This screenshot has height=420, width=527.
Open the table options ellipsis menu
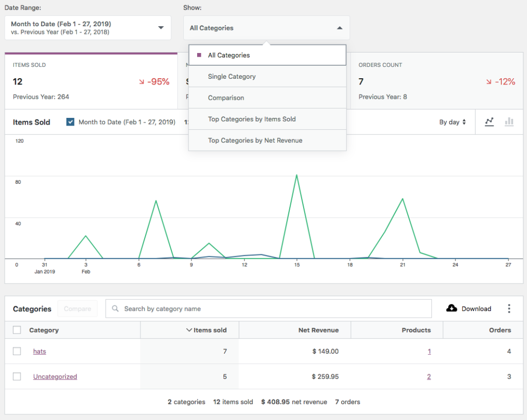point(509,308)
